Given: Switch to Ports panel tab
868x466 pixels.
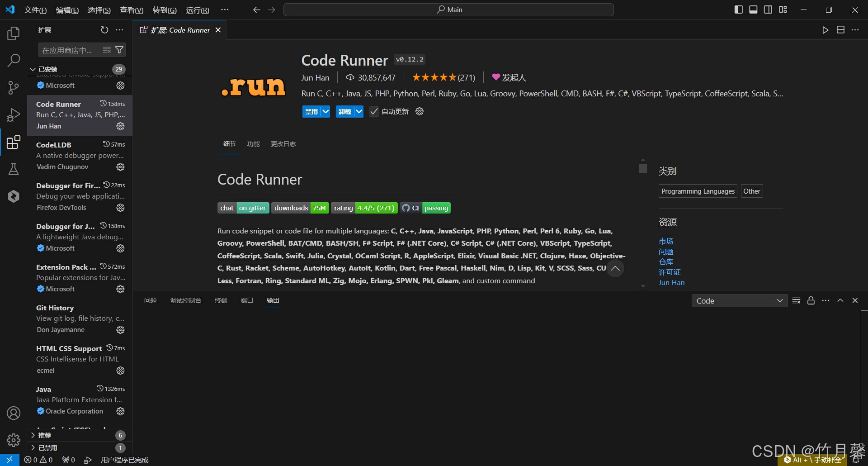Looking at the screenshot, I should pos(247,300).
